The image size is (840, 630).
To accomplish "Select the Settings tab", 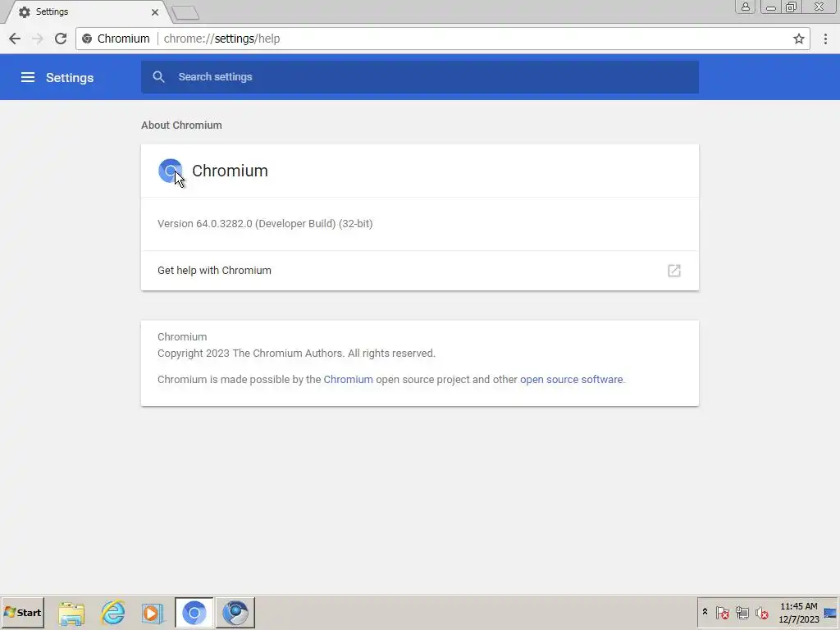I will (x=89, y=11).
